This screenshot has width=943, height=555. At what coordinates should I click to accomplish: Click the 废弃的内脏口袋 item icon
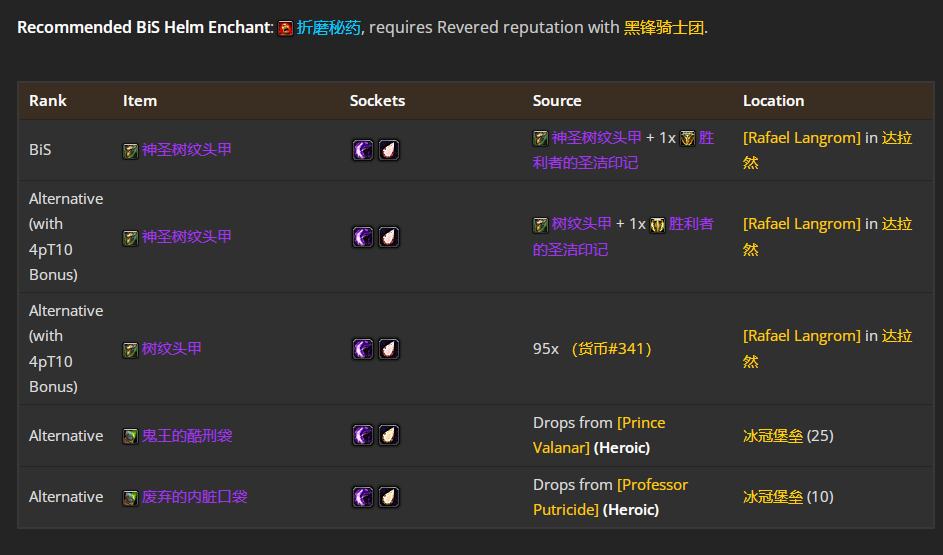point(130,497)
